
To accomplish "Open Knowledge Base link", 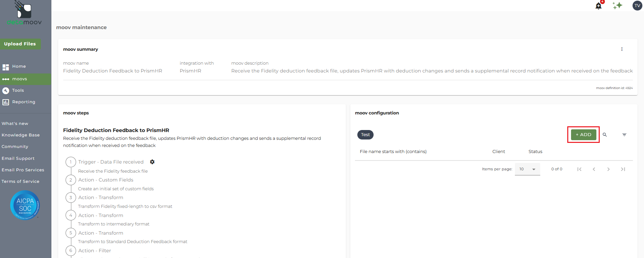I will 21,135.
